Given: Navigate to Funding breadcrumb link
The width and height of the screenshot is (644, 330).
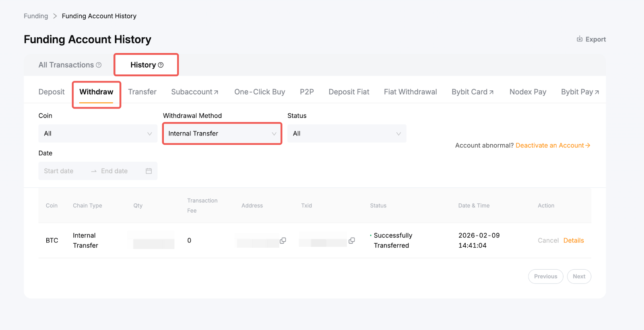Looking at the screenshot, I should pos(36,16).
